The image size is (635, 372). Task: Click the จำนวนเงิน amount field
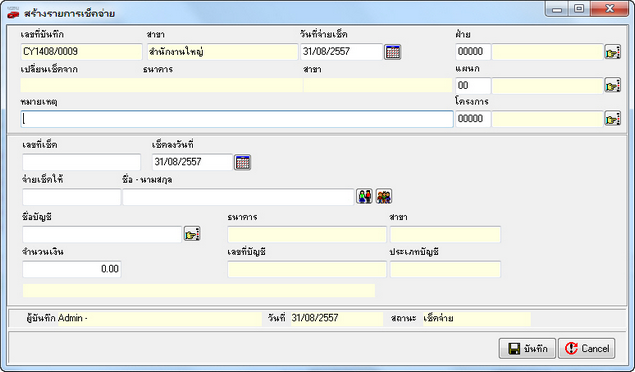72,269
